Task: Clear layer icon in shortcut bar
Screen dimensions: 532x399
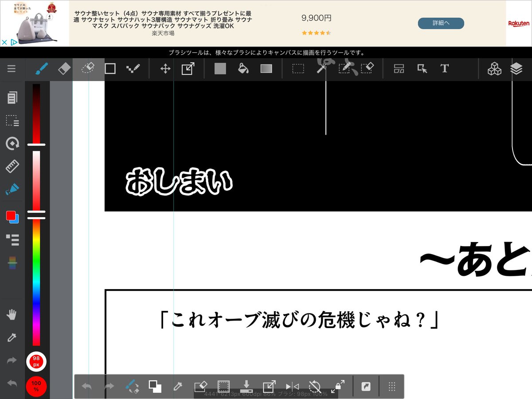Action: tap(201, 387)
